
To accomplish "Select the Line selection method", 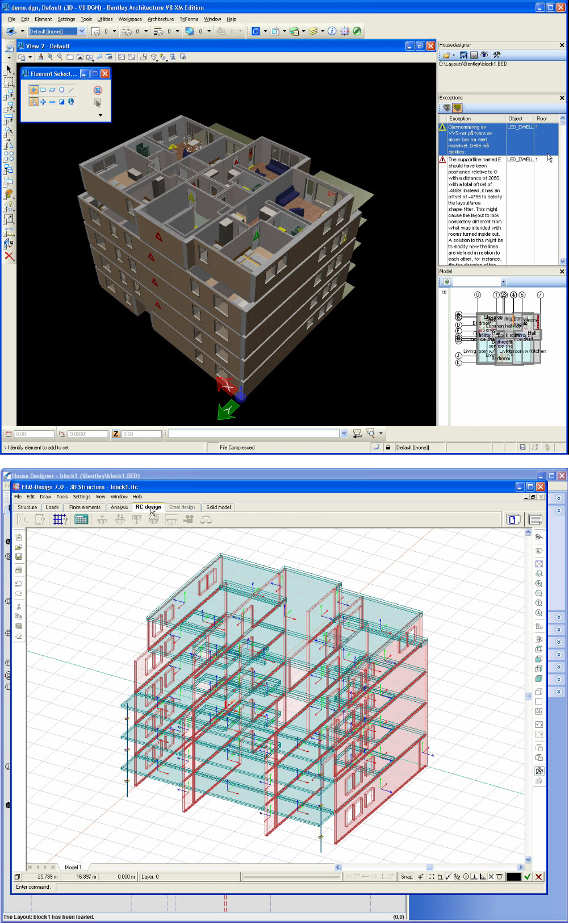I will point(71,90).
